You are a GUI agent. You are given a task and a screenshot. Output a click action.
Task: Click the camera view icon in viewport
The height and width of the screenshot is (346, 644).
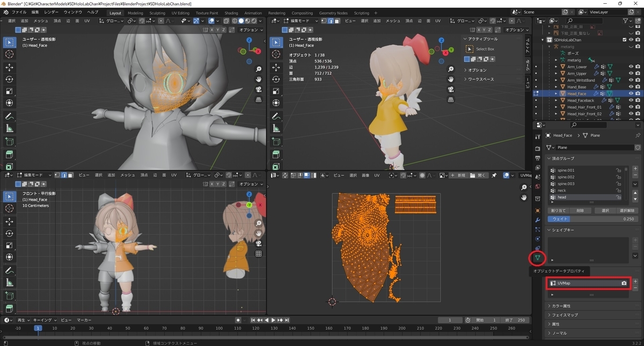coord(258,89)
